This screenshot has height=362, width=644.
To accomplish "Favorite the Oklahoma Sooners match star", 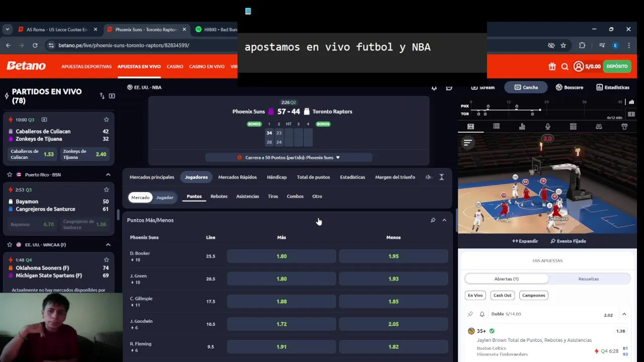I will [106, 260].
